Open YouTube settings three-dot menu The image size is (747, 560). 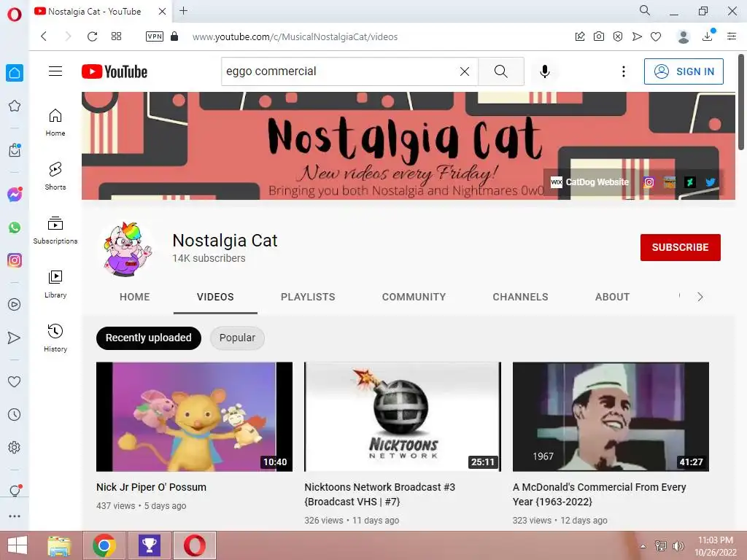(623, 71)
